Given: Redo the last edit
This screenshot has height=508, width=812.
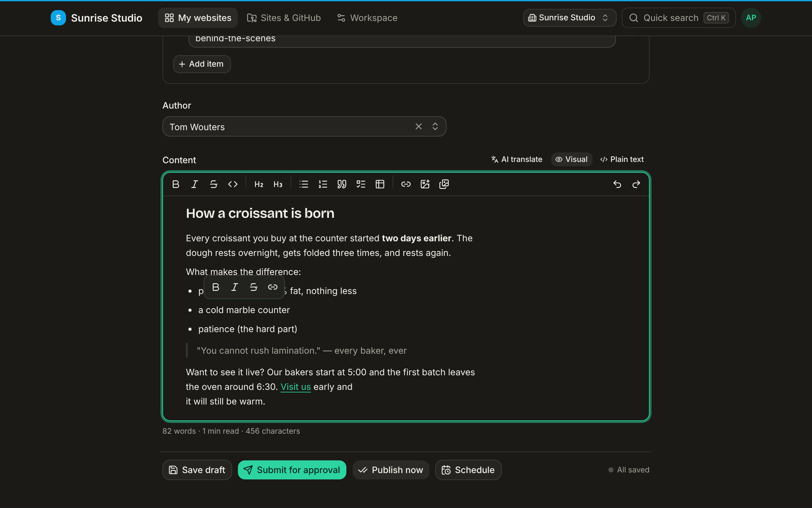Looking at the screenshot, I should (636, 184).
